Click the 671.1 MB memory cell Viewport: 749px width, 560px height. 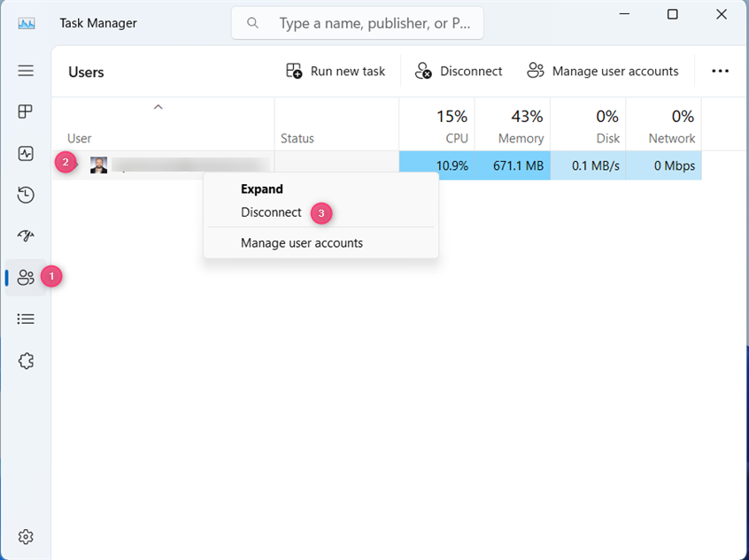tap(513, 165)
